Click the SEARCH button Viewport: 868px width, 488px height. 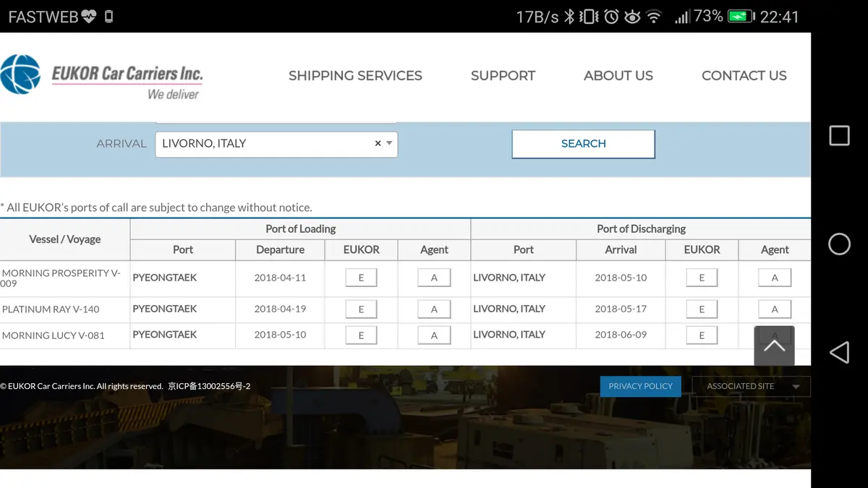[584, 144]
